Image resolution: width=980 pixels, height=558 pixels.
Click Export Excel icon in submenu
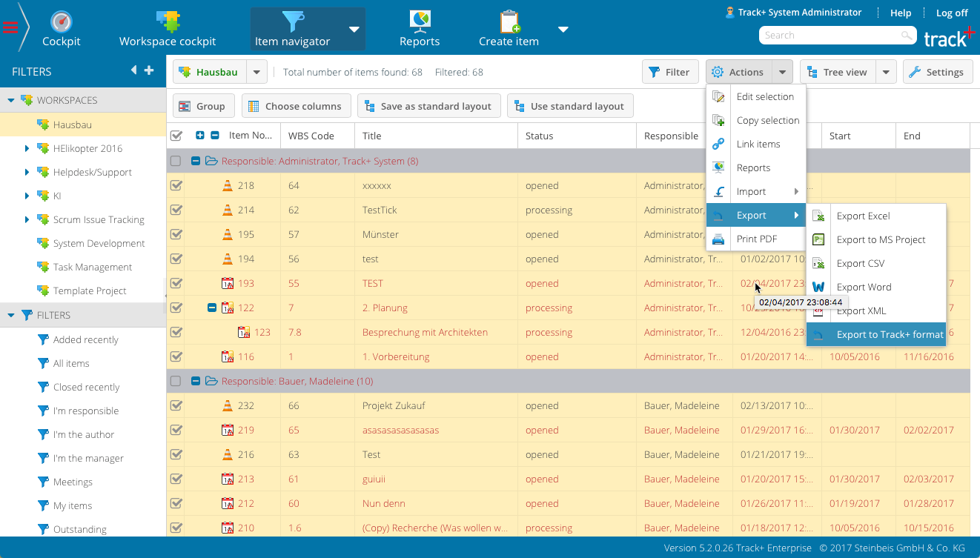tap(819, 216)
